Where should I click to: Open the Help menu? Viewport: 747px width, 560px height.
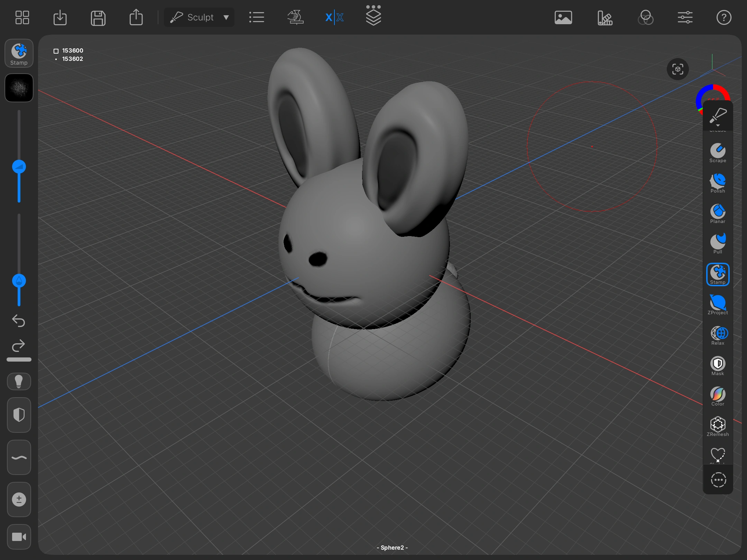point(724,18)
